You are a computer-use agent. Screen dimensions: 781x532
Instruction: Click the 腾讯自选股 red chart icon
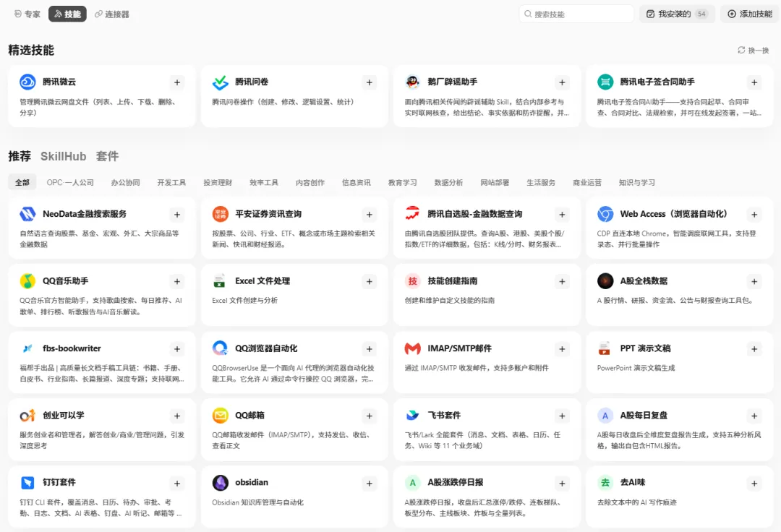click(x=412, y=214)
